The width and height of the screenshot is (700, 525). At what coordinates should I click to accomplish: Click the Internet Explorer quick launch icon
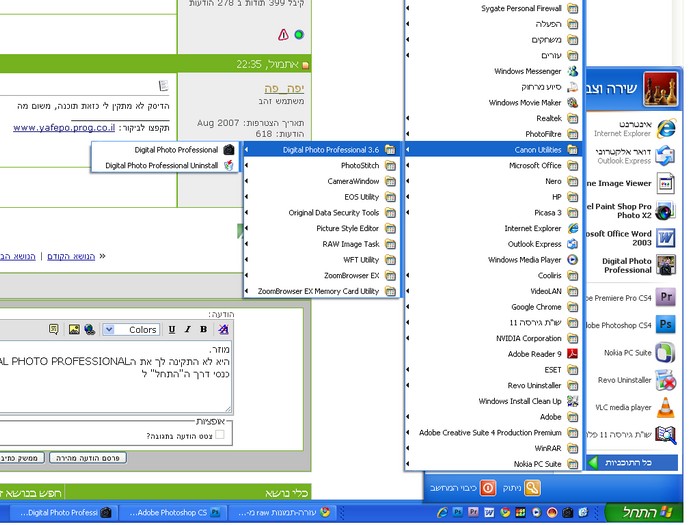[x=442, y=512]
